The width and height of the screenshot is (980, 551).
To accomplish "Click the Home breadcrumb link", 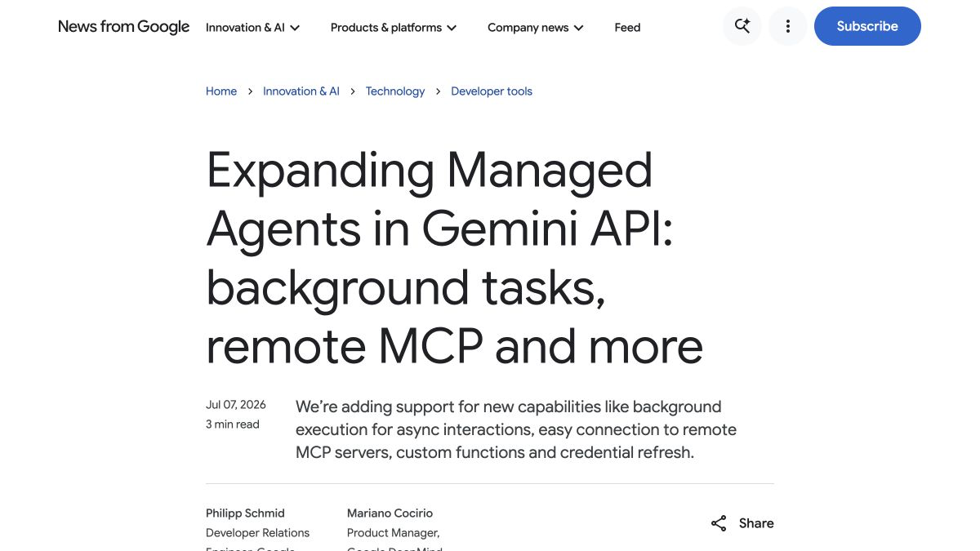I will pos(221,91).
